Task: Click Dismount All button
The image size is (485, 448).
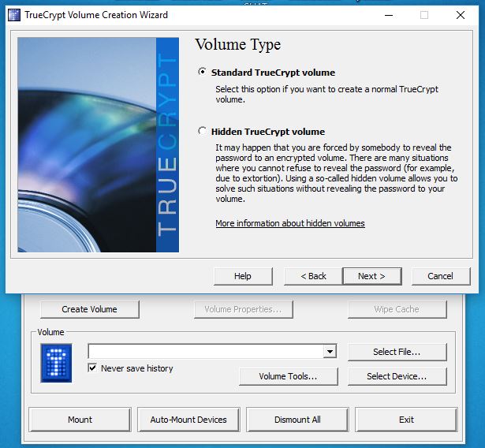Action: (x=297, y=420)
